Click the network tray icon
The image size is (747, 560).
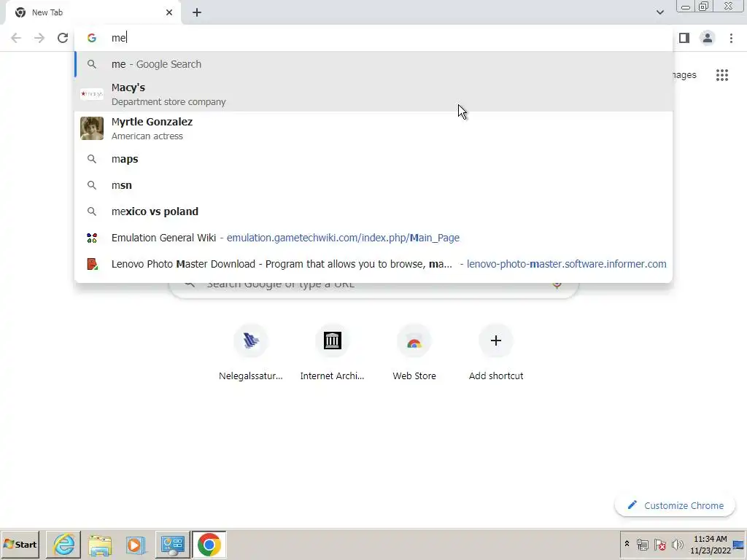click(x=643, y=544)
